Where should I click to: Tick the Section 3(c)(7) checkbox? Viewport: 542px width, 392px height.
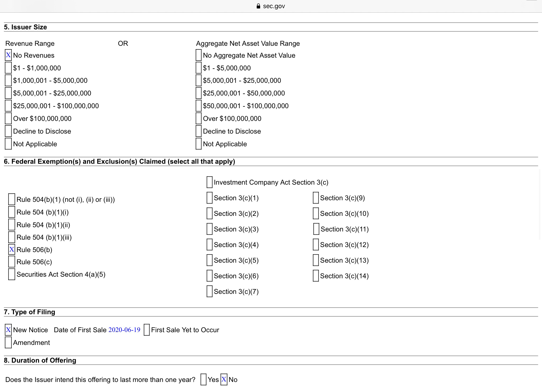pyautogui.click(x=209, y=291)
